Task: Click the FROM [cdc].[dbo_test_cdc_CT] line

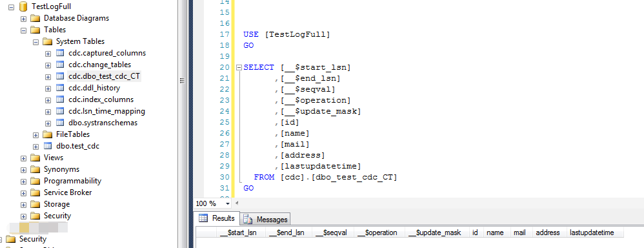Action: click(326, 177)
